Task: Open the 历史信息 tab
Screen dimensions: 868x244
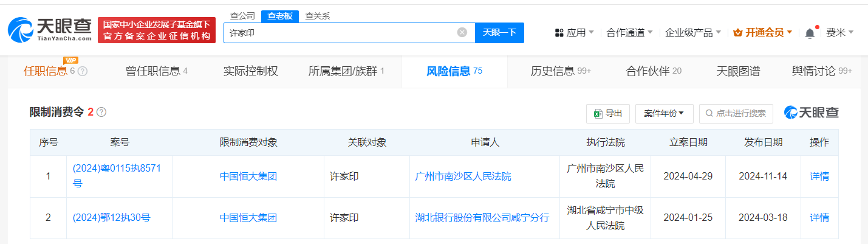Action: (x=560, y=71)
